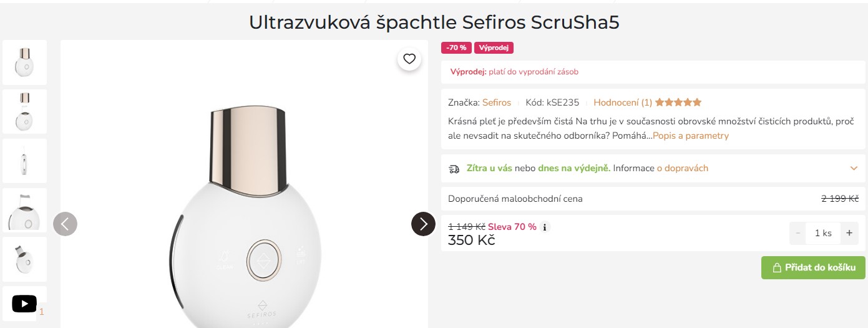Show next product image with right arrow
Viewport: 868px width, 328px height.
point(423,224)
